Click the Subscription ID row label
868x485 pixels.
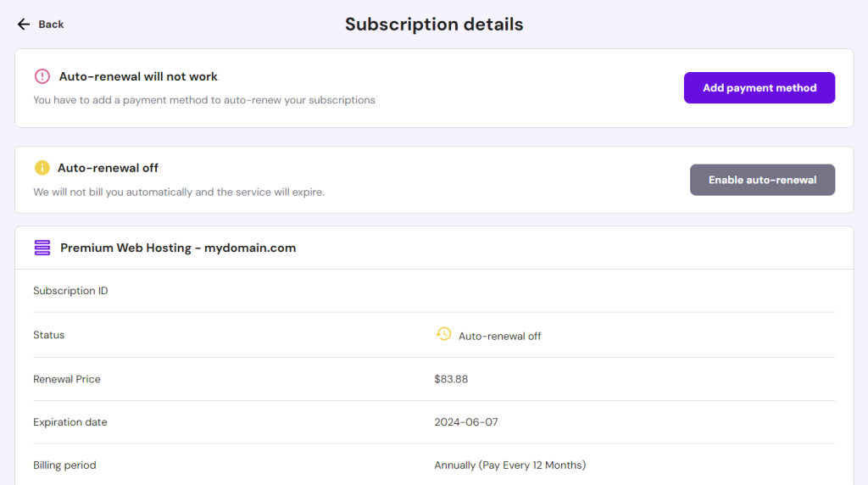point(70,291)
